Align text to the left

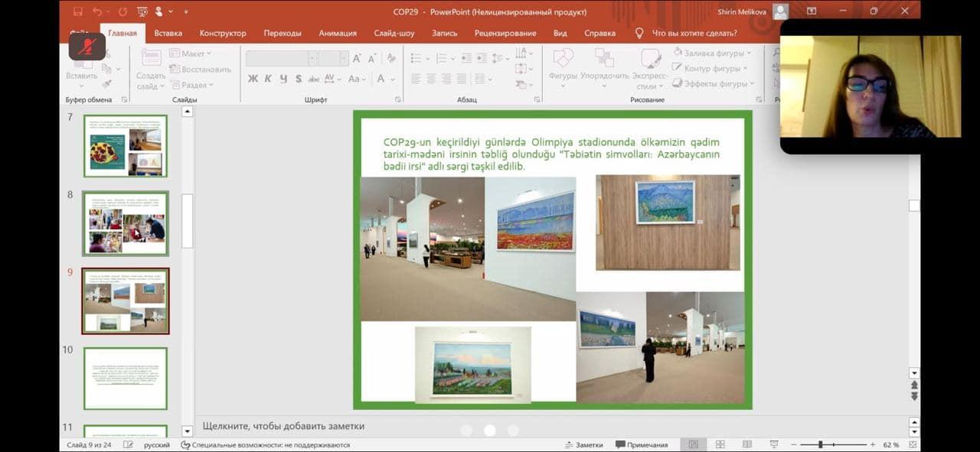click(416, 79)
